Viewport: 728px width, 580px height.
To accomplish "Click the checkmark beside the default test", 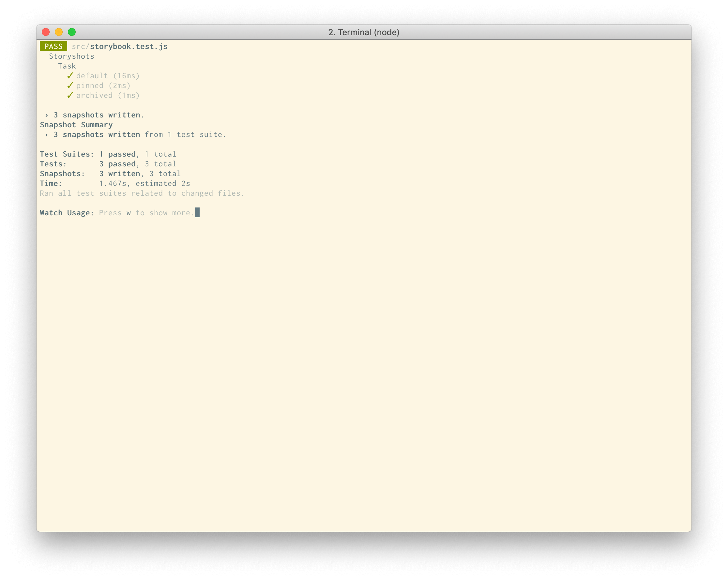I will [x=70, y=76].
